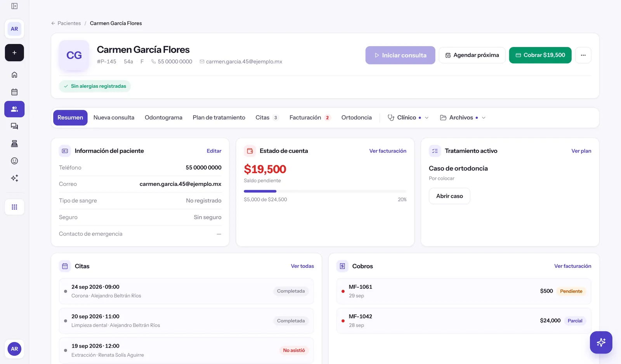Click the Tratamiento activo checklist icon
Screen dimensions: 621x364
[435, 151]
